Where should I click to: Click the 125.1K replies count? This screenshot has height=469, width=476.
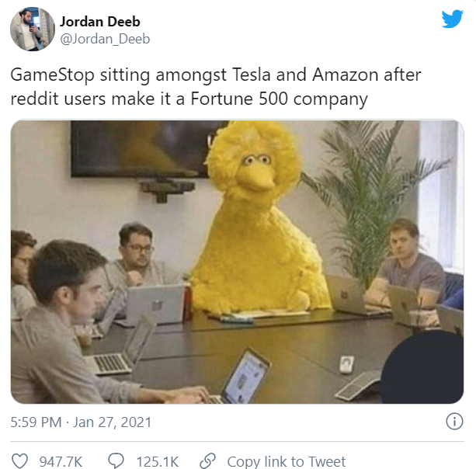(158, 461)
